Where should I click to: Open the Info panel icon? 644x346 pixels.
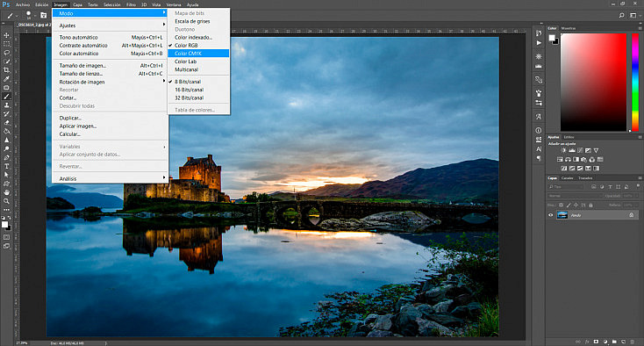tap(539, 130)
